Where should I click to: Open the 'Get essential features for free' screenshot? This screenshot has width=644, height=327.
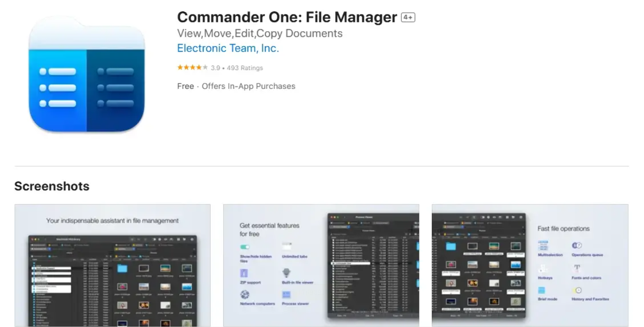pyautogui.click(x=321, y=265)
